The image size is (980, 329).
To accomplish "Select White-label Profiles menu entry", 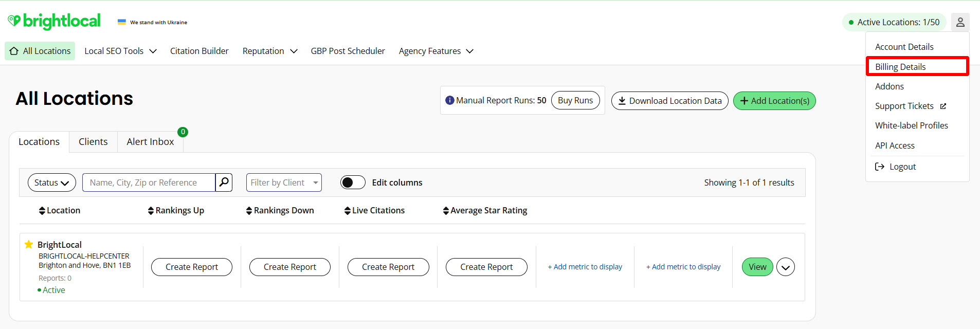I will click(x=912, y=125).
